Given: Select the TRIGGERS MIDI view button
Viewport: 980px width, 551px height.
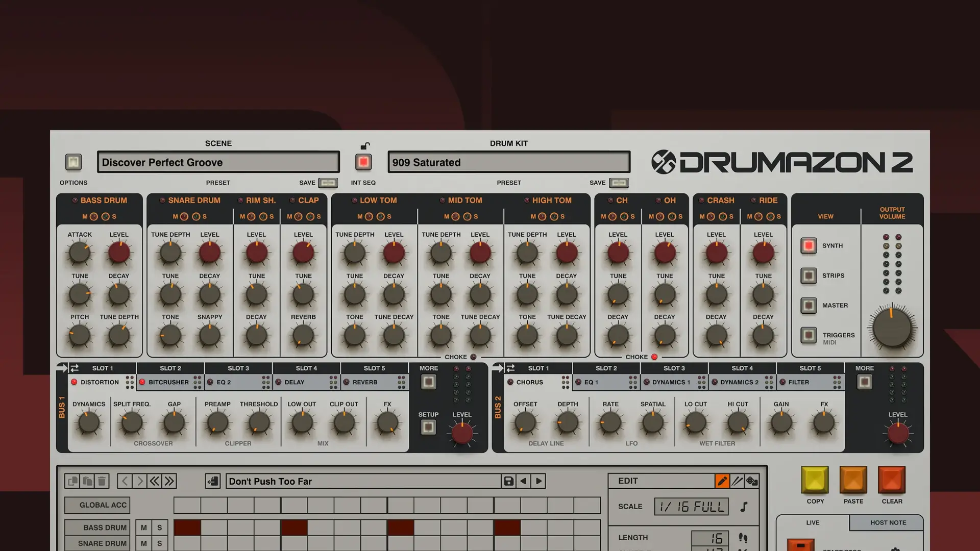Looking at the screenshot, I should (x=808, y=335).
